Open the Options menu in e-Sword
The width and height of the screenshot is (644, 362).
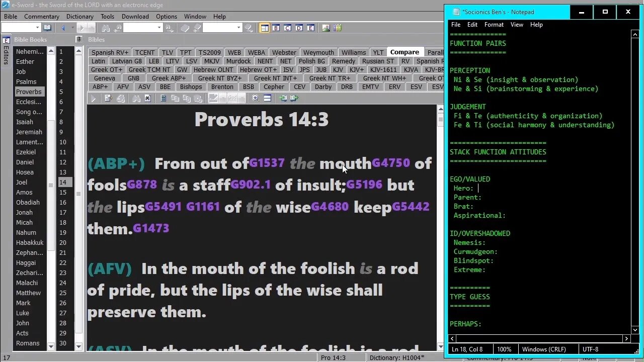167,17
